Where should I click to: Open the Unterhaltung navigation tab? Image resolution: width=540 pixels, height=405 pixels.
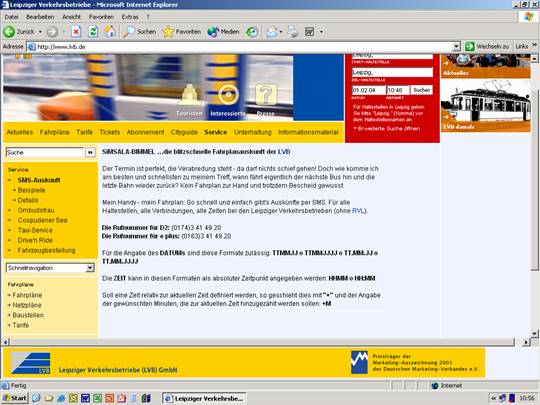252,132
